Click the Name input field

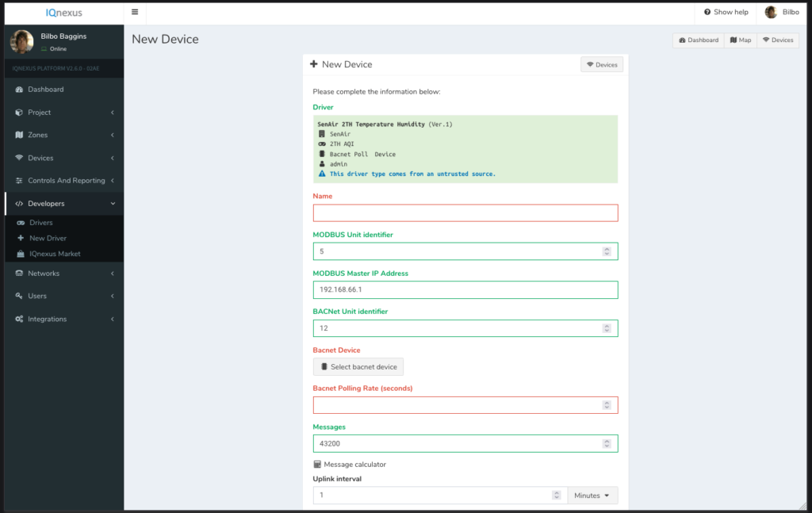pos(465,212)
